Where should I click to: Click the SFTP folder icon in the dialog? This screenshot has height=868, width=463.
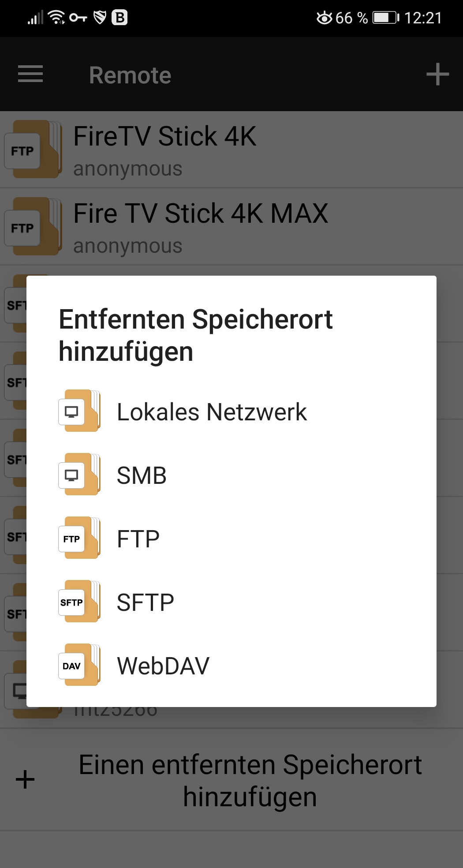coord(79,602)
